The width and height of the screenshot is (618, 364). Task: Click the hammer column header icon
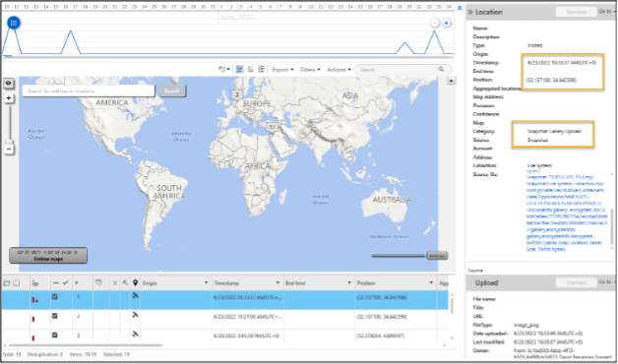point(125,283)
